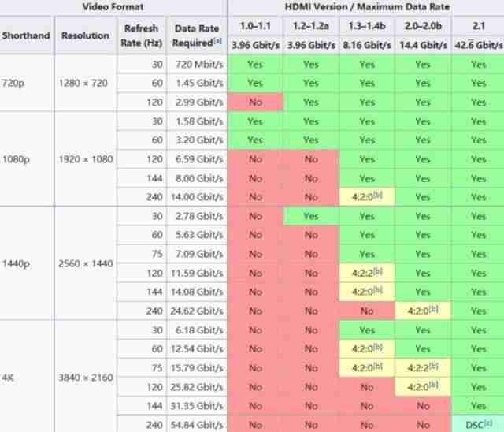The width and height of the screenshot is (504, 432).
Task: Open footnote [b] in 1440p 120 Hz 4:2:2 cell
Action: pos(378,271)
